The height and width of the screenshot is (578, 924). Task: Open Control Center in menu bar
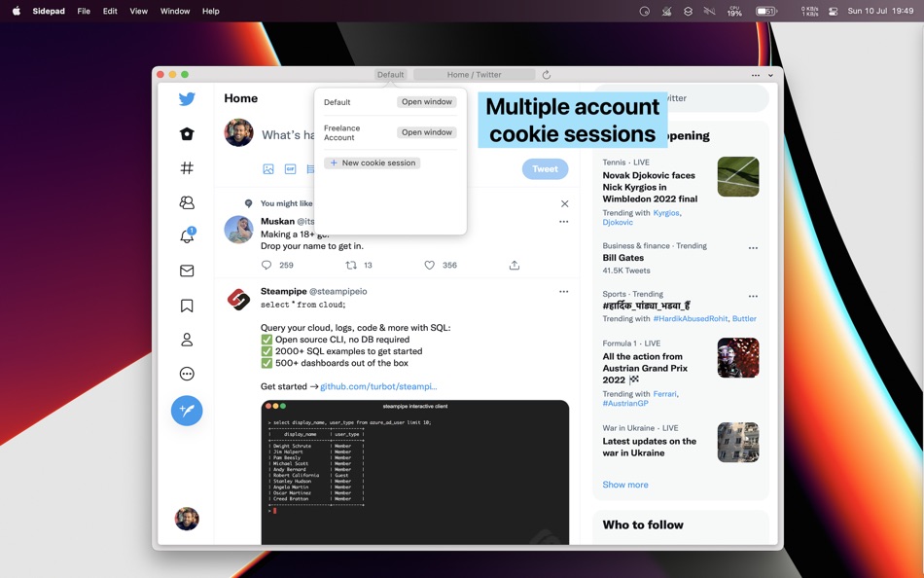click(x=833, y=12)
